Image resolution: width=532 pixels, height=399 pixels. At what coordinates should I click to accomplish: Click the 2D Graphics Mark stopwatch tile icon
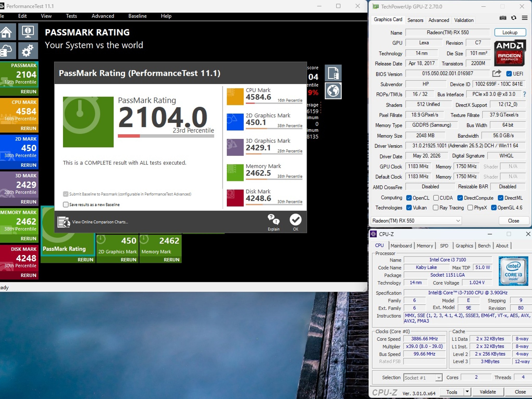tap(101, 240)
